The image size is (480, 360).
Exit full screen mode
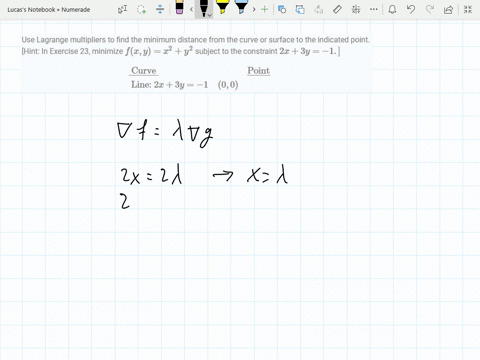tap(468, 9)
